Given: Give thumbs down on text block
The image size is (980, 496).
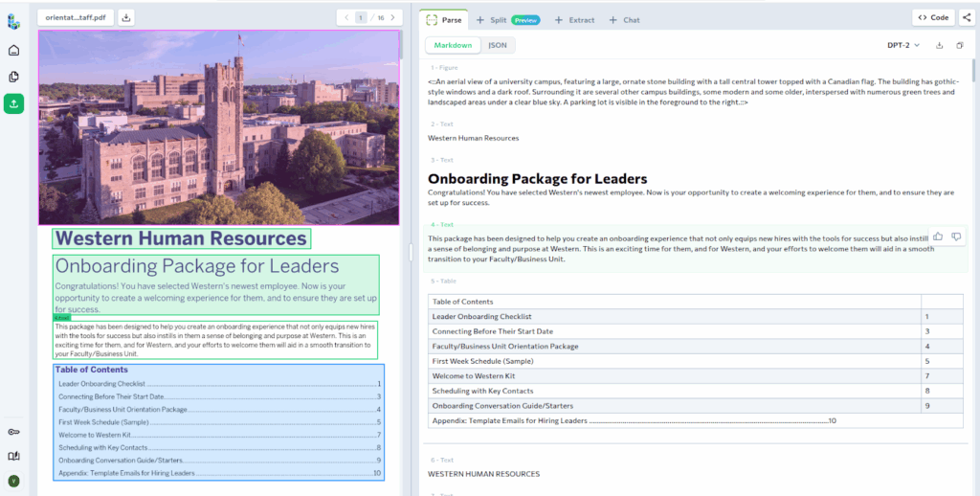Looking at the screenshot, I should (x=956, y=237).
